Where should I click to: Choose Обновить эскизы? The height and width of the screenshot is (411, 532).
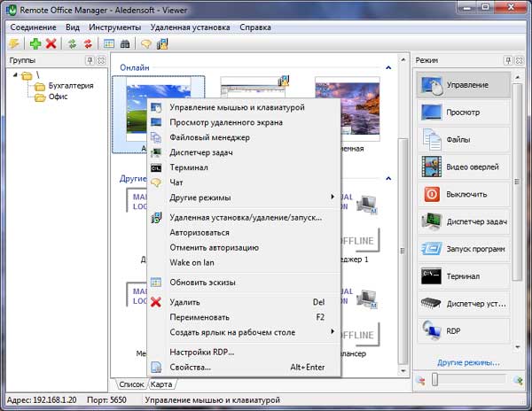[x=244, y=283]
